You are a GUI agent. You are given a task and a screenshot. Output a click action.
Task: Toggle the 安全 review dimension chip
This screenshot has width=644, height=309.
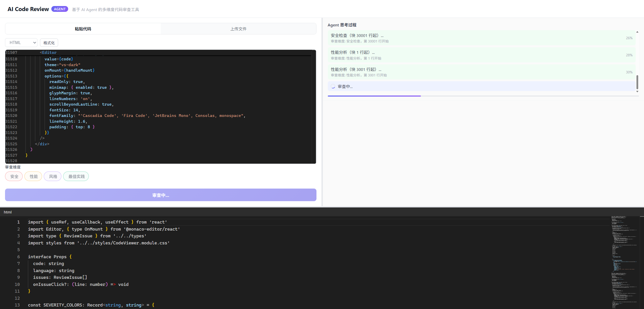(x=14, y=176)
